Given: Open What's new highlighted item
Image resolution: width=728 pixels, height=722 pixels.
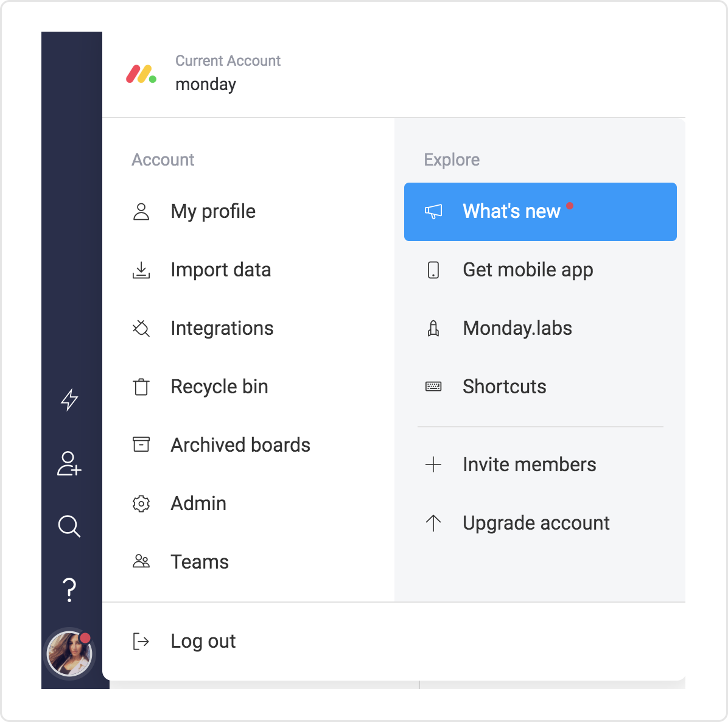Looking at the screenshot, I should [540, 212].
